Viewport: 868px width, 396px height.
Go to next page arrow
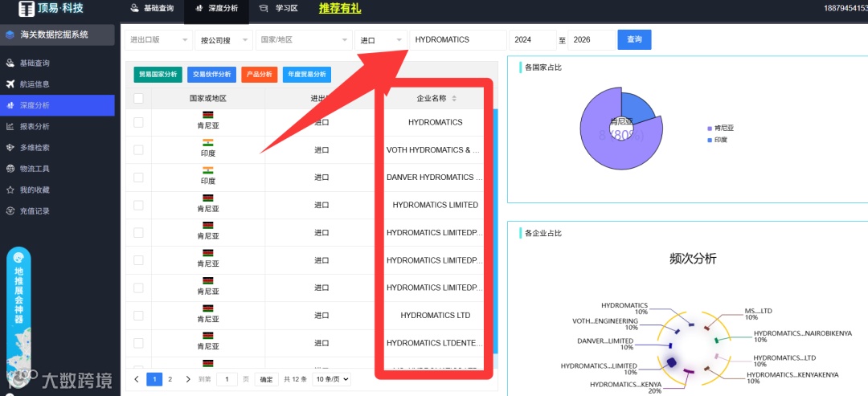pyautogui.click(x=187, y=379)
